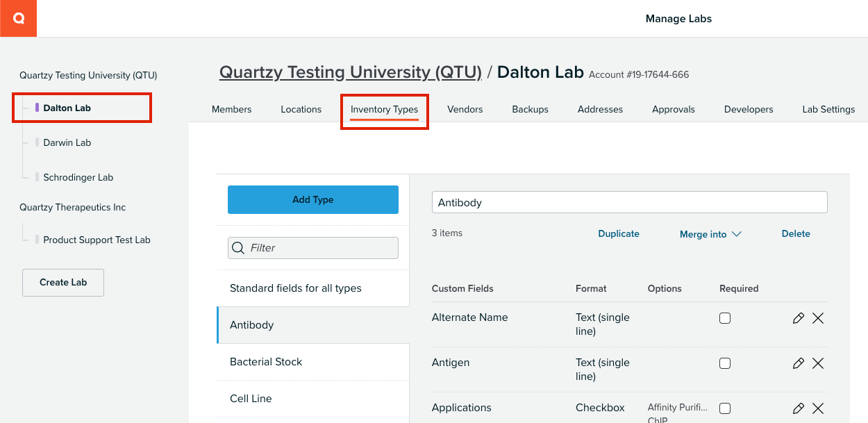Select Bacterial Stock in the type list

pyautogui.click(x=313, y=362)
